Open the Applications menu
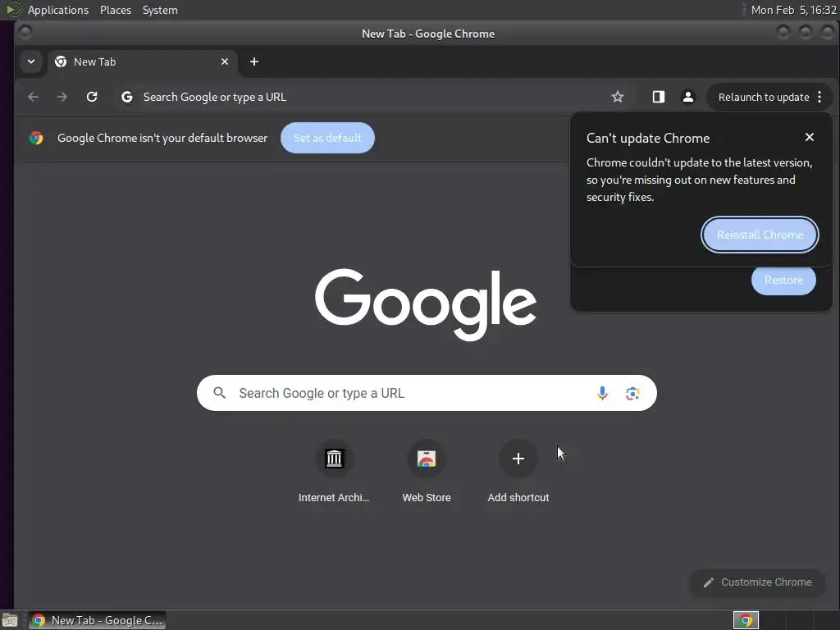Viewport: 840px width, 630px height. pos(58,10)
